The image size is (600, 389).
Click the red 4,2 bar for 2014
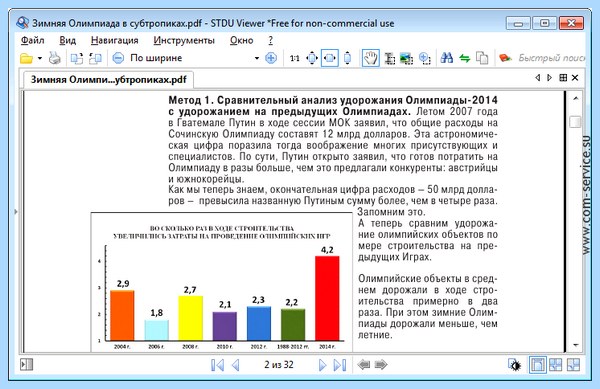(327, 298)
